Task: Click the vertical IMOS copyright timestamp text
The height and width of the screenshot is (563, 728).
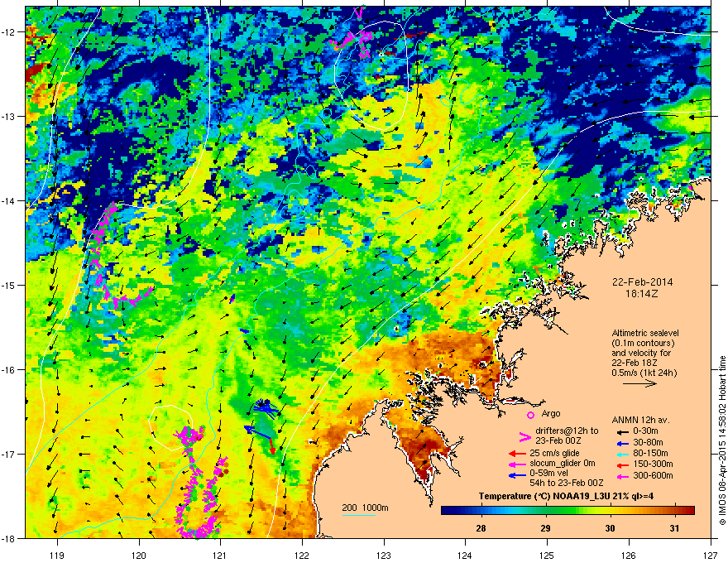Action: 722,440
